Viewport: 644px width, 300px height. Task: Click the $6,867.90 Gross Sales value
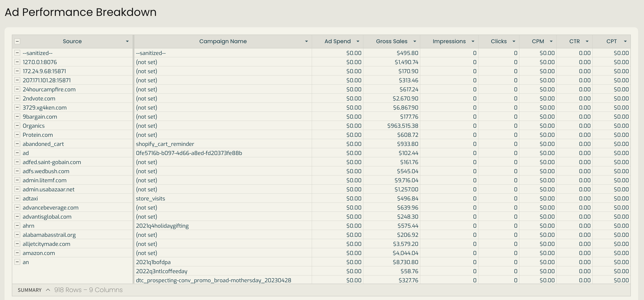click(405, 107)
